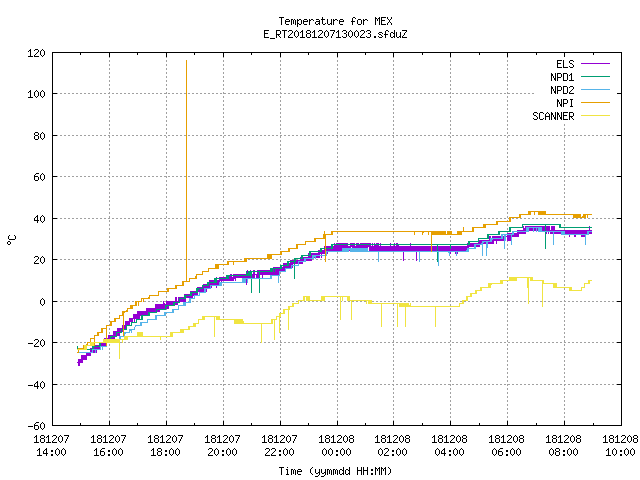
Task: Click the 120 y-axis tick label
Action: 36,53
